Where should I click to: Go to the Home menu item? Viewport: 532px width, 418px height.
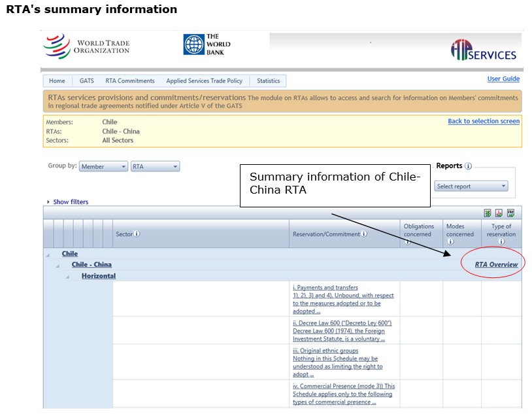pos(57,81)
